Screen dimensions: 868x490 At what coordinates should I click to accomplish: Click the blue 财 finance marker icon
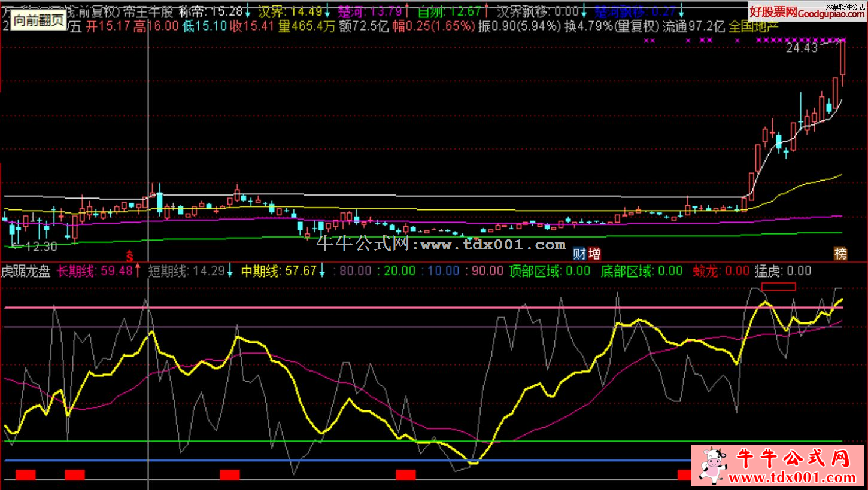point(579,254)
